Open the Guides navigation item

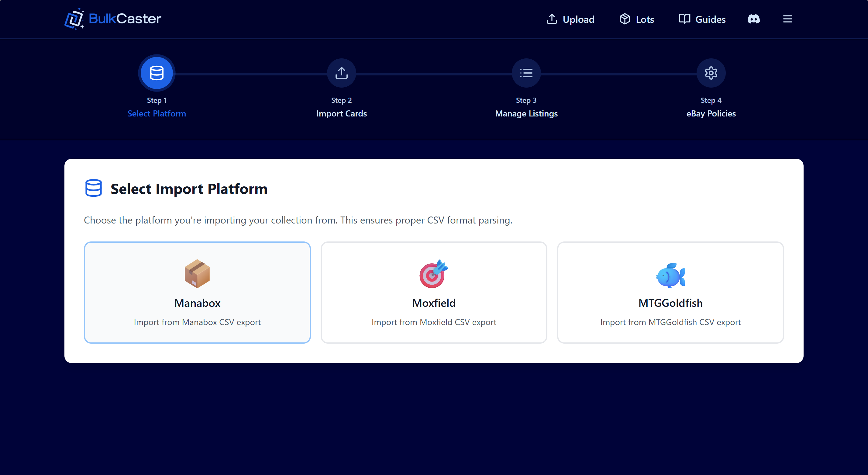[x=702, y=19]
